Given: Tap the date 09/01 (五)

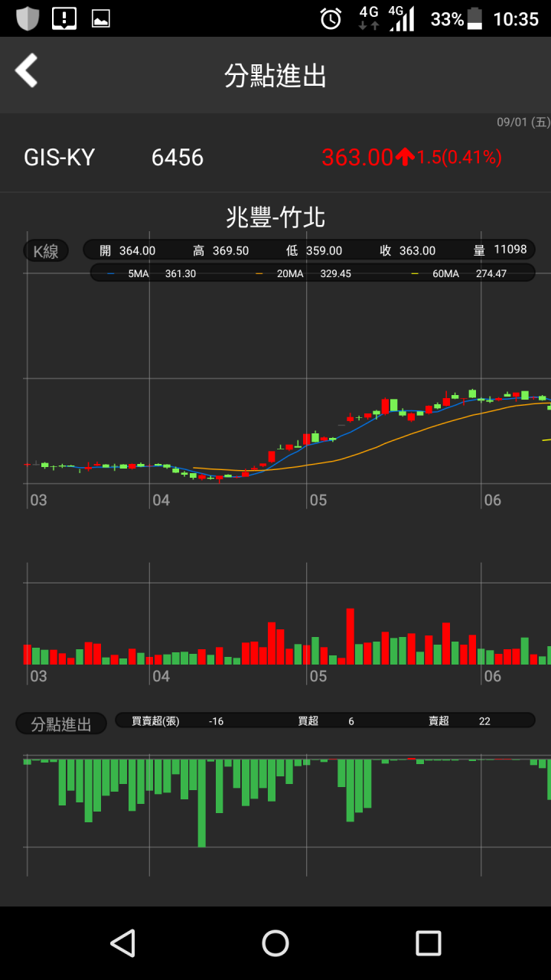Looking at the screenshot, I should (x=523, y=122).
